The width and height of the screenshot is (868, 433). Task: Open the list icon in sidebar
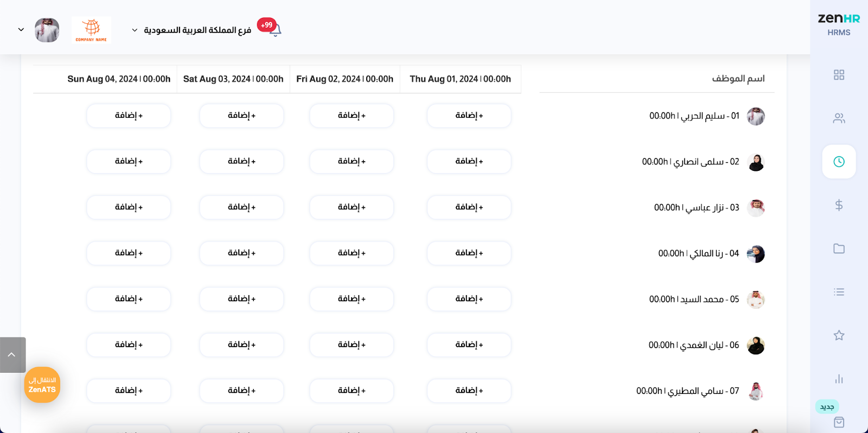coord(839,292)
